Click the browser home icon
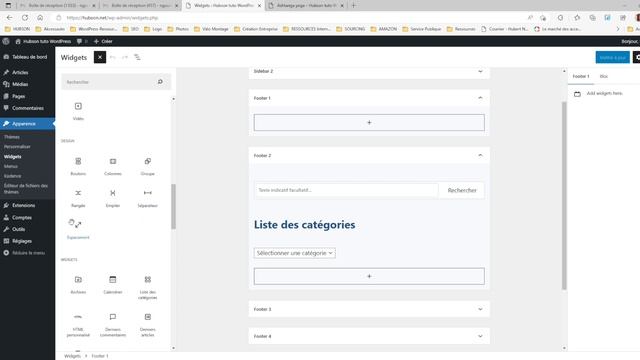The width and height of the screenshot is (640, 360). (x=40, y=18)
